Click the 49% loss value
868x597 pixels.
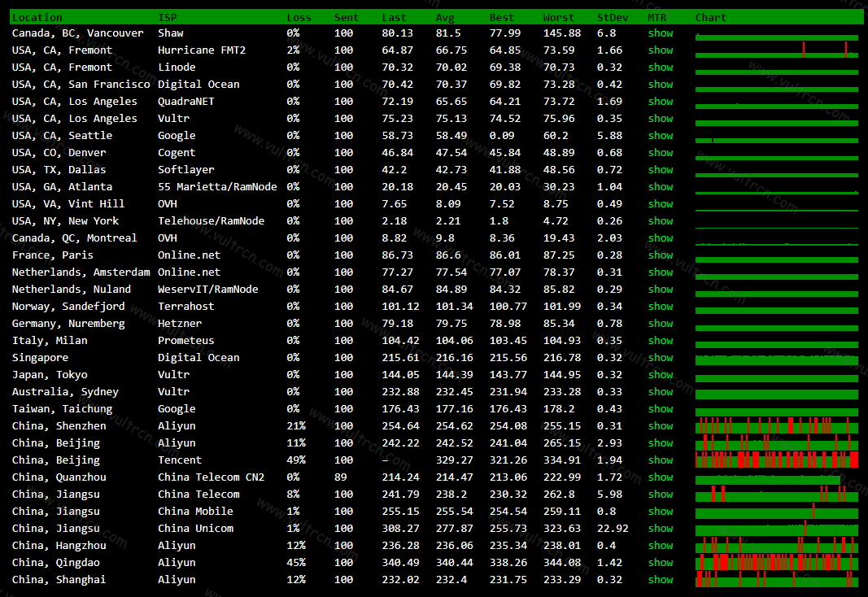click(296, 460)
